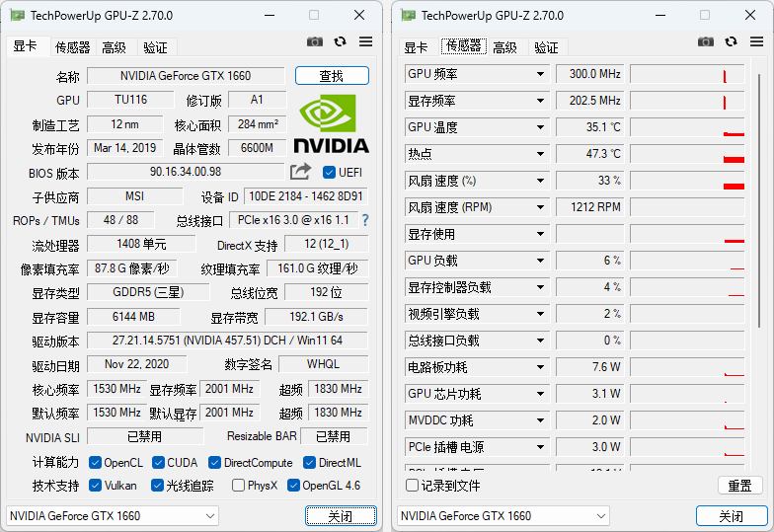This screenshot has height=532, width=774.
Task: Open the 显存频率 sensor dropdown
Action: point(541,101)
